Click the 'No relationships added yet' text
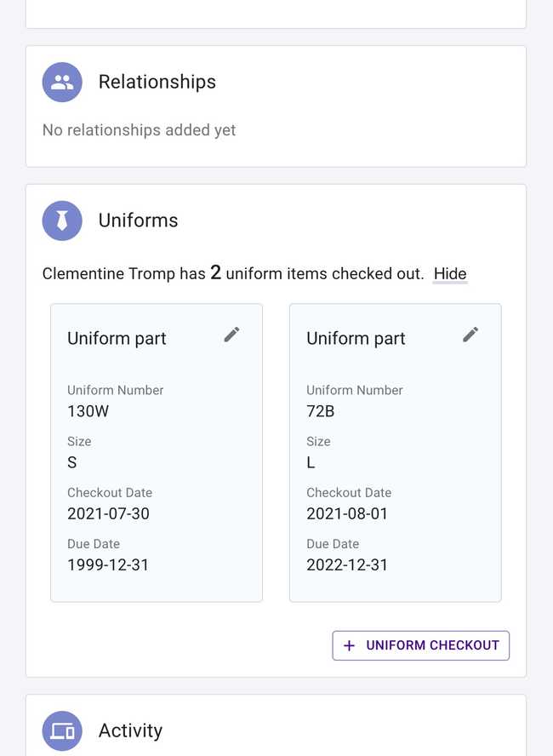The image size is (553, 756). pos(140,130)
